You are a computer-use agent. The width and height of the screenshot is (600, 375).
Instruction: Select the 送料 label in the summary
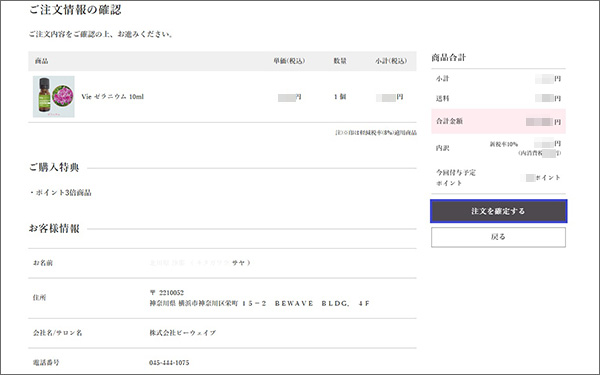click(442, 98)
